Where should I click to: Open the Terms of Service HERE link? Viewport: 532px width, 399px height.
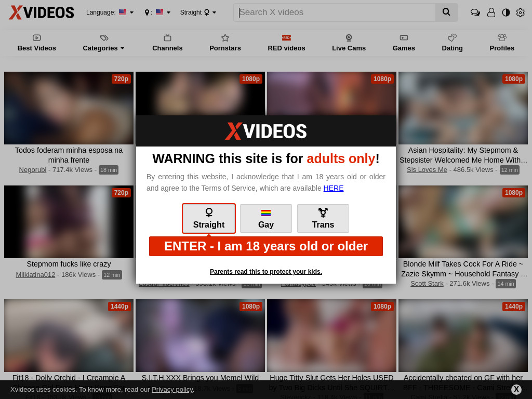(x=334, y=188)
